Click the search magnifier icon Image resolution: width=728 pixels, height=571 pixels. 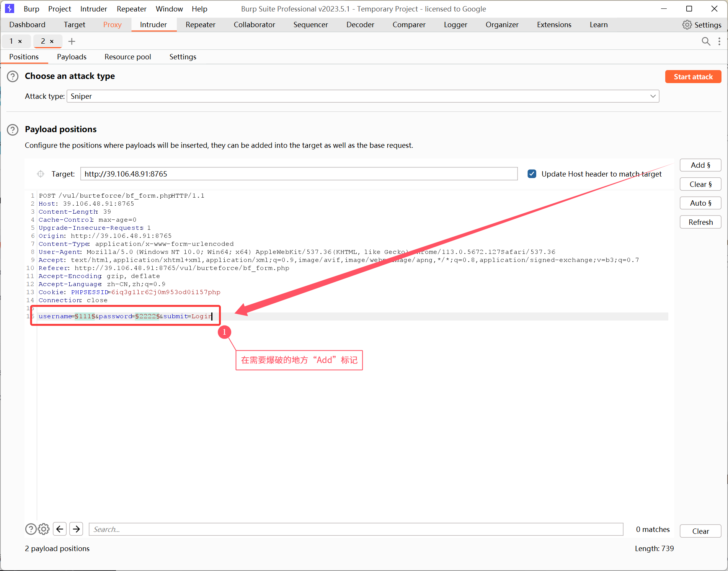(x=706, y=41)
